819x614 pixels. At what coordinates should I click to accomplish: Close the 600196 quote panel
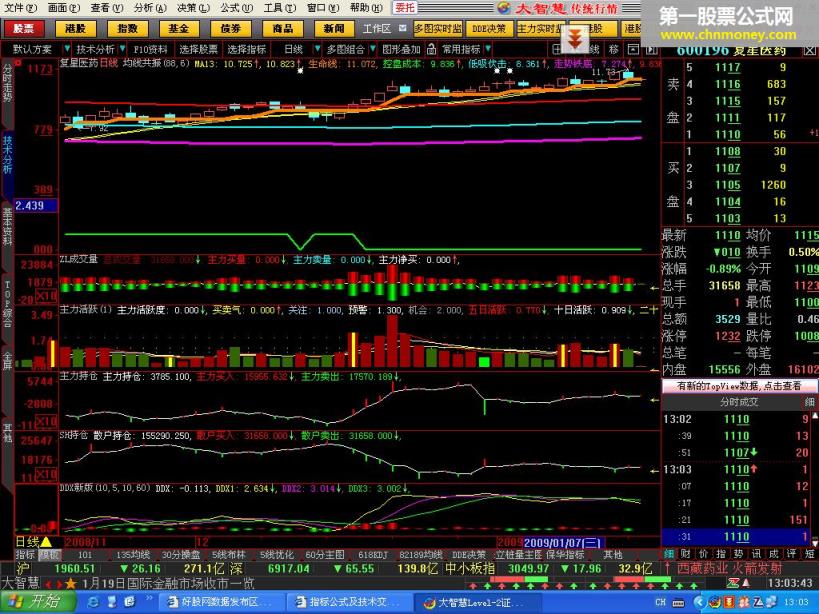tap(809, 51)
